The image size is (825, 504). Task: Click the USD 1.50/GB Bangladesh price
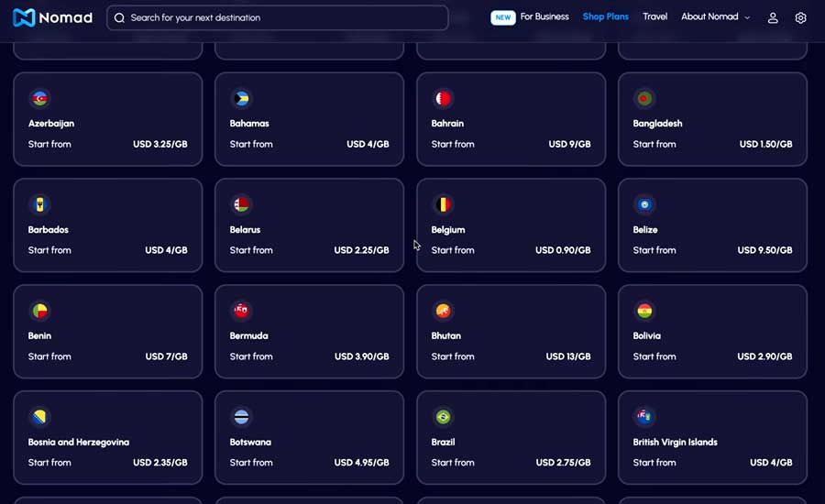click(765, 144)
